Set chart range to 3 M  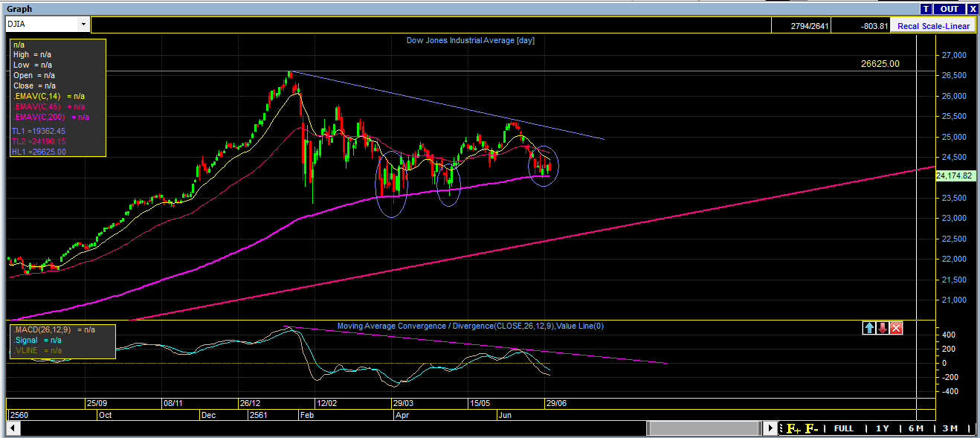950,428
